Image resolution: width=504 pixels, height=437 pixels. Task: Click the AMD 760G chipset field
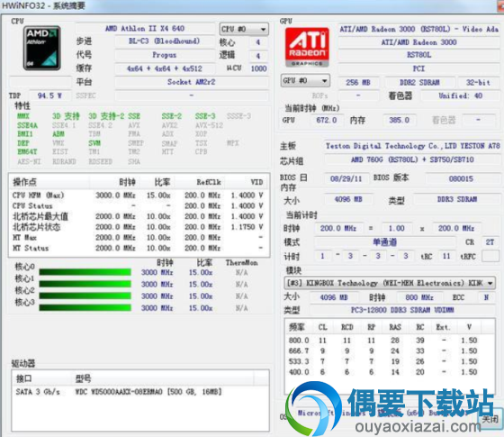tap(412, 159)
